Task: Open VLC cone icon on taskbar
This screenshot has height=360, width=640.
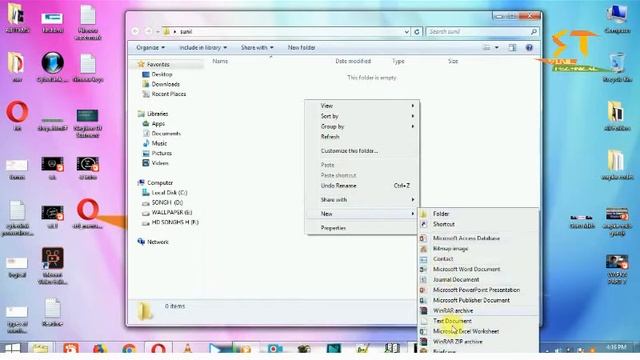Action: coord(187,349)
